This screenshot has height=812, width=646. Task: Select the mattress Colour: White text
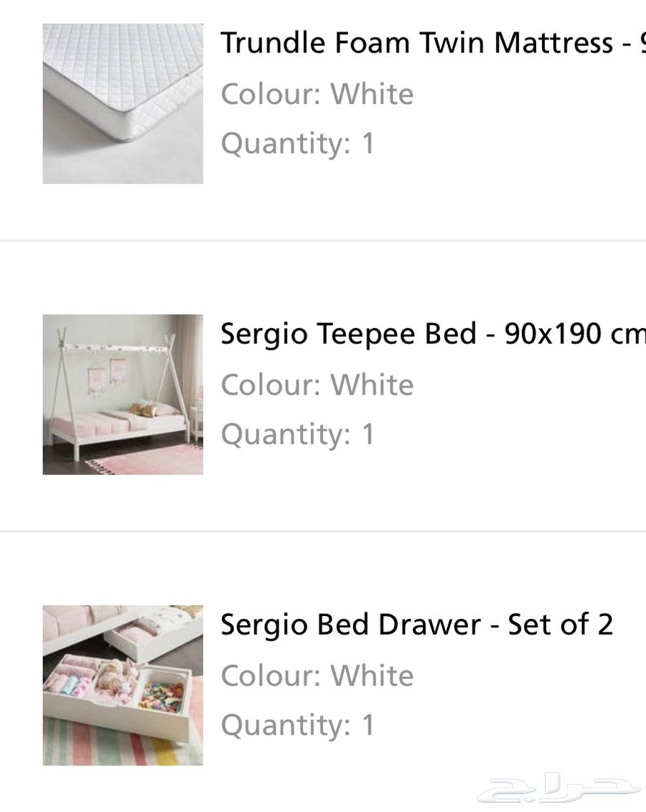tap(317, 94)
